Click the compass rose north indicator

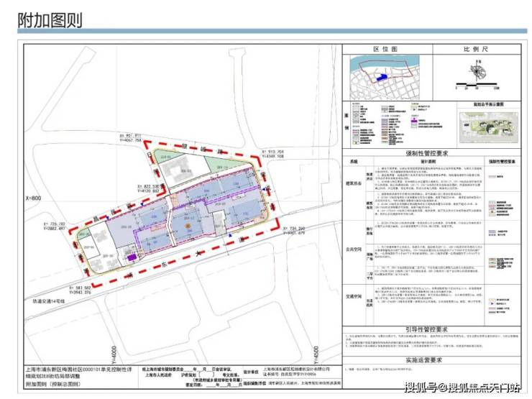[x=477, y=70]
